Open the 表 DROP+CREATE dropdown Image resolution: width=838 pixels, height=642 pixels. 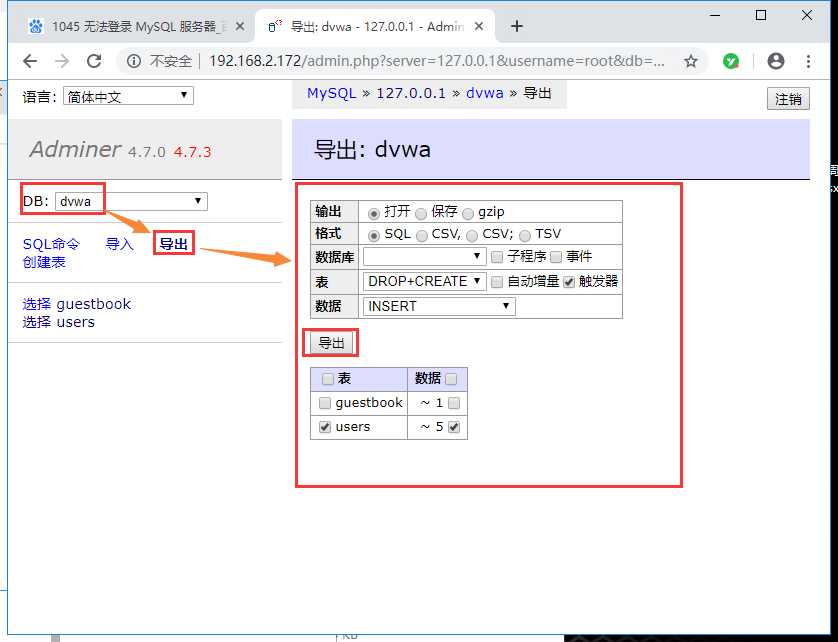click(x=424, y=281)
